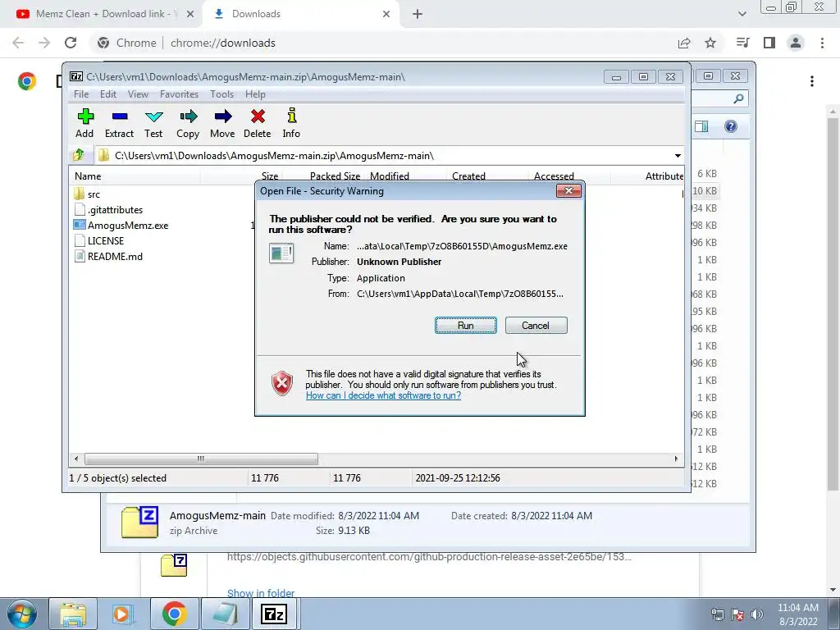
Task: Sort by the Packed Size column header
Action: coord(335,176)
